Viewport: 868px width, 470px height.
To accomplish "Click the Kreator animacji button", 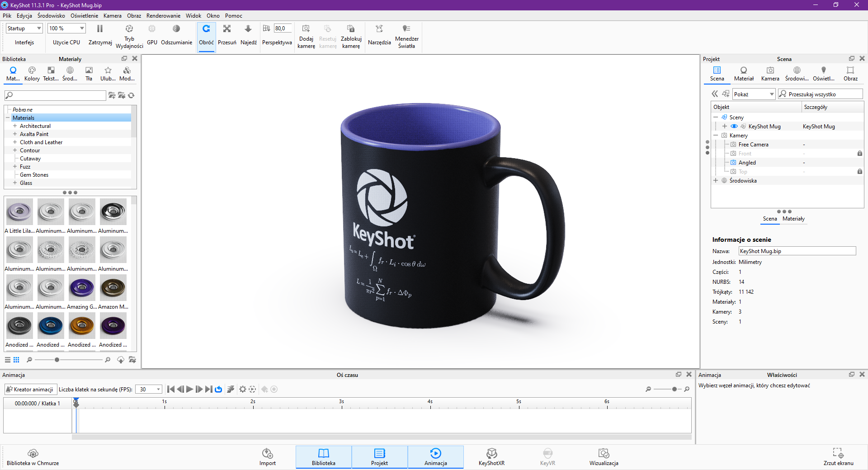I will 30,389.
